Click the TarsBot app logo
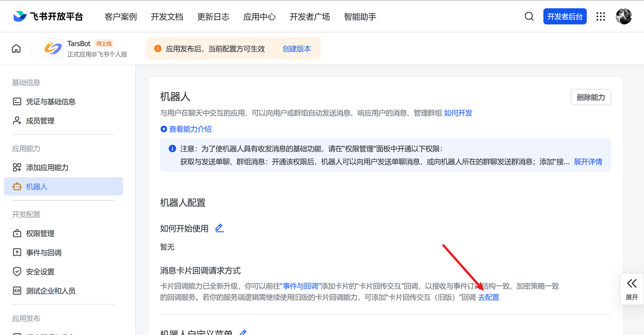644x335 pixels. tap(53, 49)
